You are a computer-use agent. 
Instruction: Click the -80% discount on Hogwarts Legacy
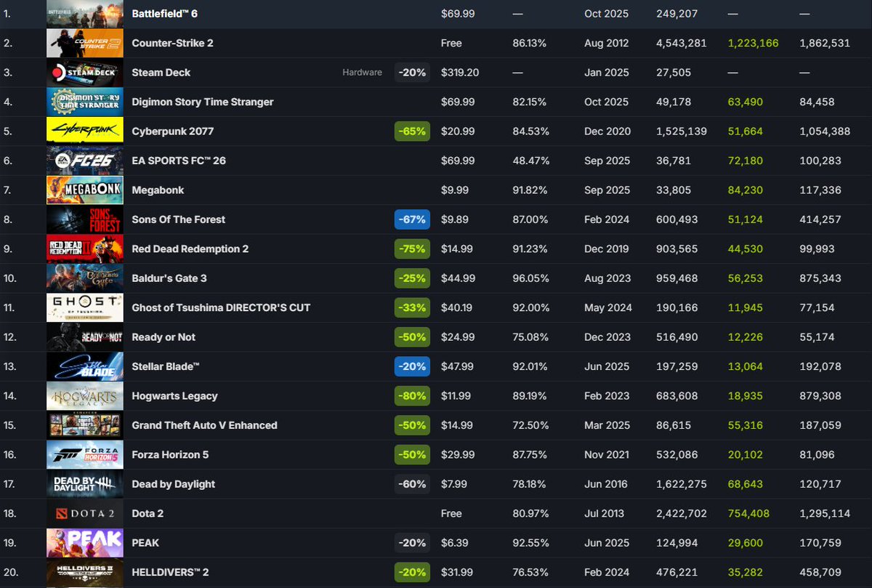[412, 395]
